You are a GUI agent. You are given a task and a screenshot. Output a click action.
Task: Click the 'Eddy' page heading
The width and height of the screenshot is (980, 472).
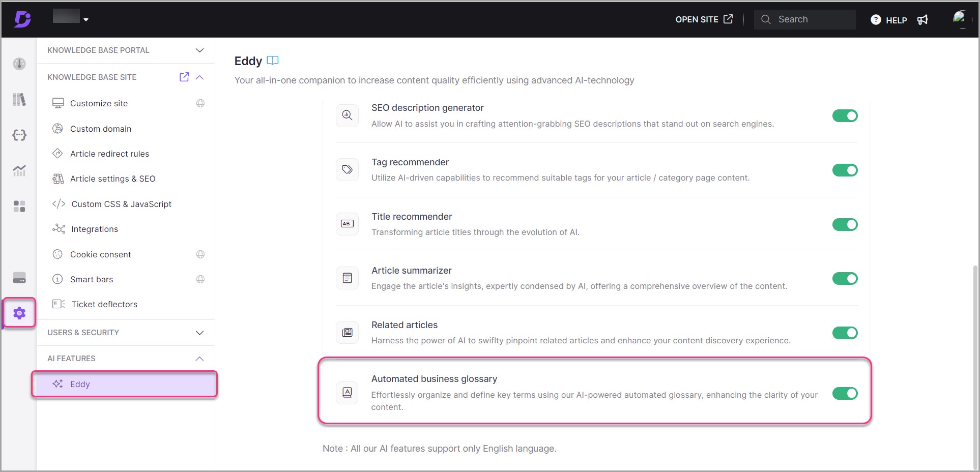point(248,61)
